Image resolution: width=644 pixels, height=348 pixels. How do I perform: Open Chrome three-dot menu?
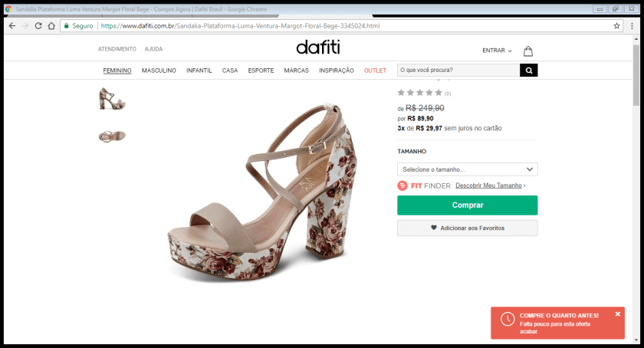click(x=631, y=25)
